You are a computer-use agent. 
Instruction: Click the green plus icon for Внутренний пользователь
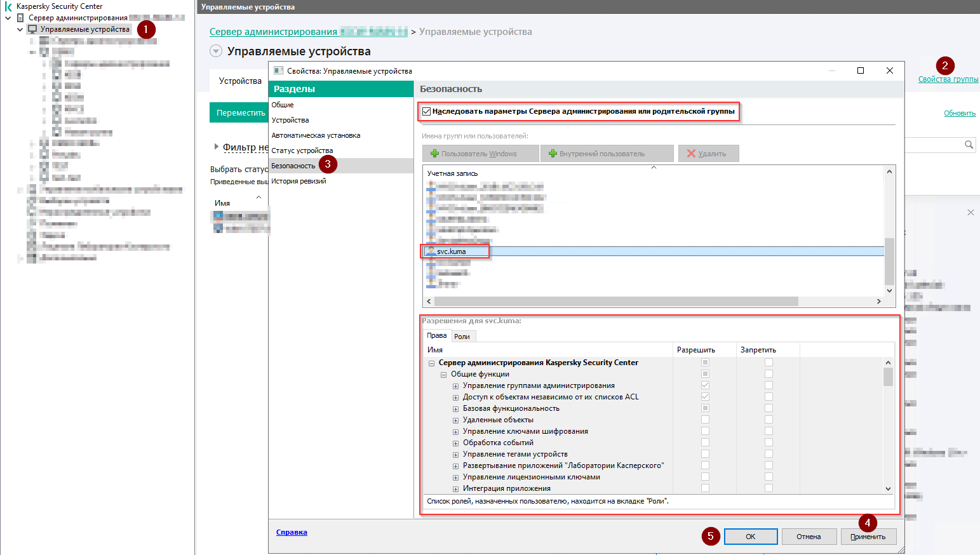553,154
